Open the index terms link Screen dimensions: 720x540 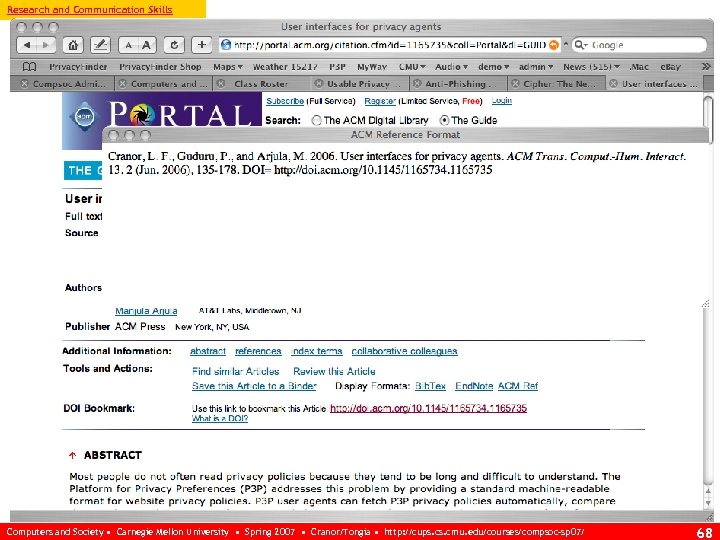(316, 351)
